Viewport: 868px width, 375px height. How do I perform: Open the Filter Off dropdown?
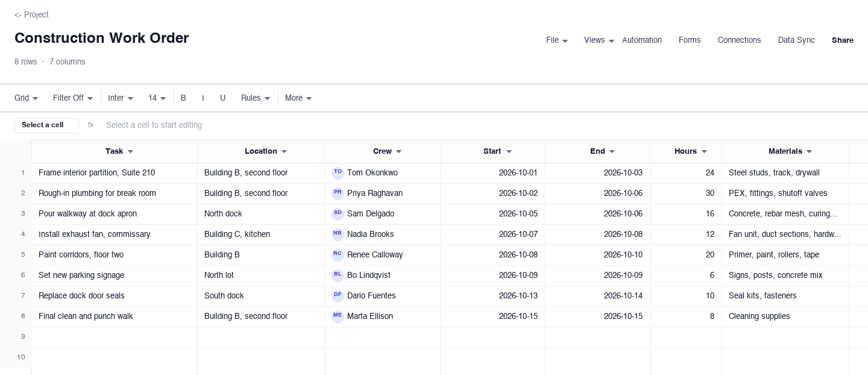click(x=73, y=98)
